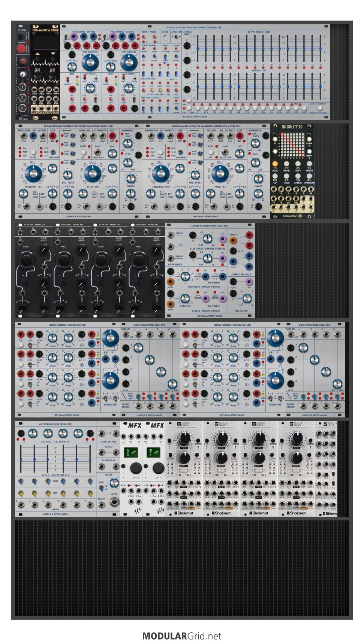Click the Tesseract logo on the Smith module
364x644 pixels.
click(x=292, y=216)
